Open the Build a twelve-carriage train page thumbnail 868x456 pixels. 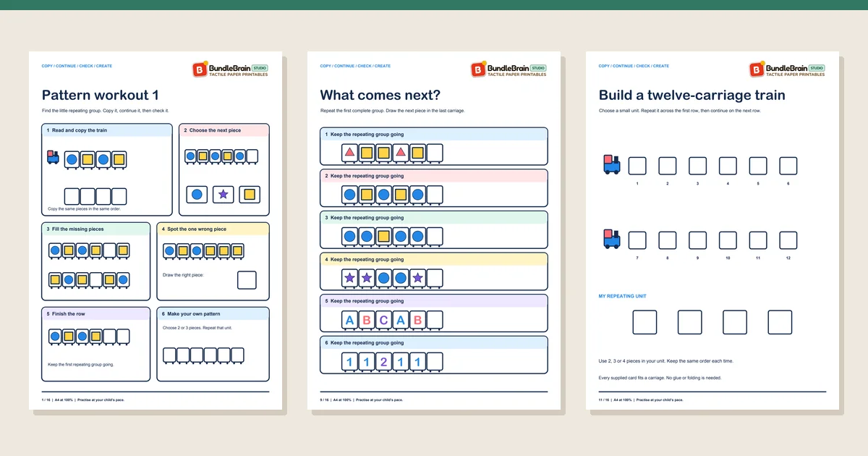(x=712, y=231)
